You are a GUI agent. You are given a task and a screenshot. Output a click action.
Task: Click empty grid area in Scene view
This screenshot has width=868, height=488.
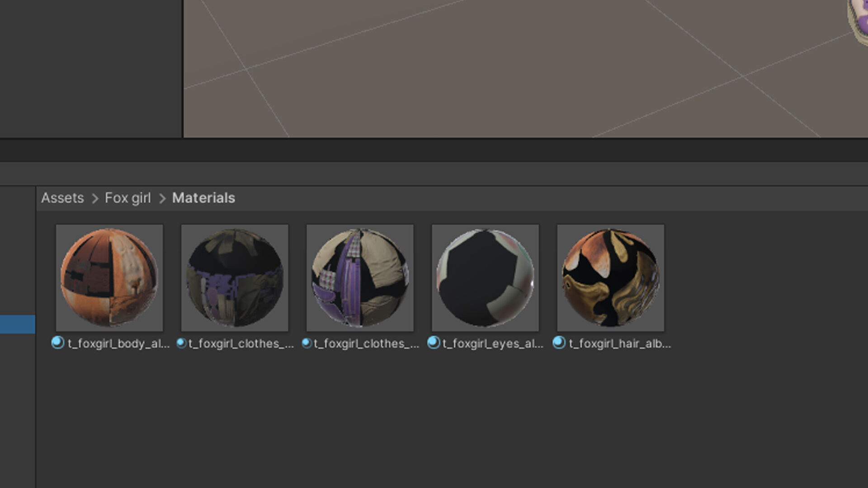[x=452, y=90]
